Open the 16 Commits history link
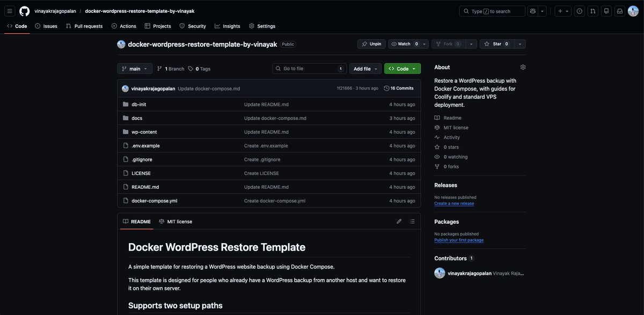The width and height of the screenshot is (644, 315). click(x=399, y=89)
